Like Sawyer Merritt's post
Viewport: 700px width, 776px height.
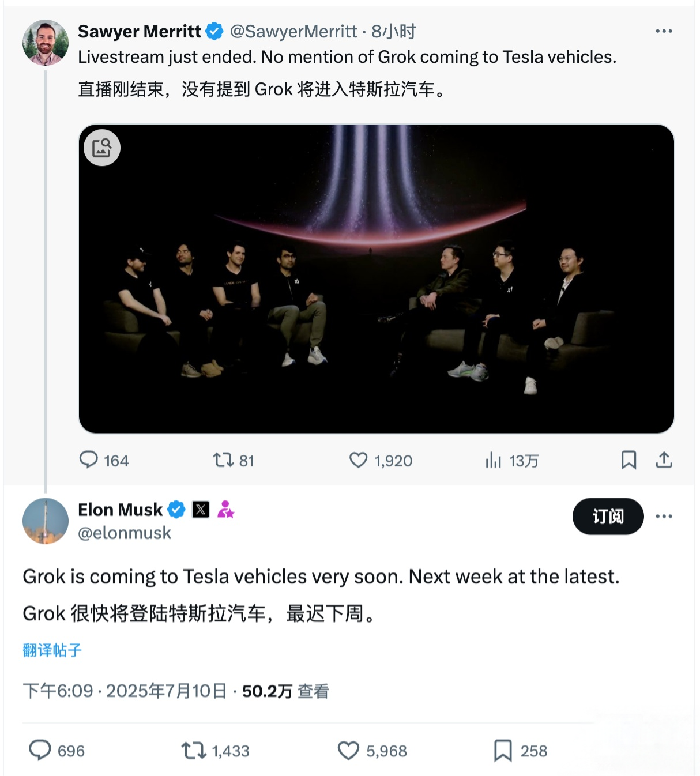[358, 460]
